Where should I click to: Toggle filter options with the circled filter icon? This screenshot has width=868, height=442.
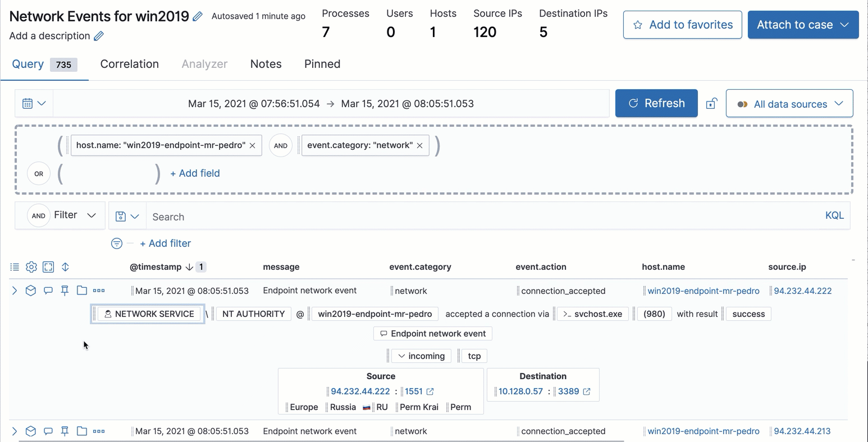tap(116, 243)
